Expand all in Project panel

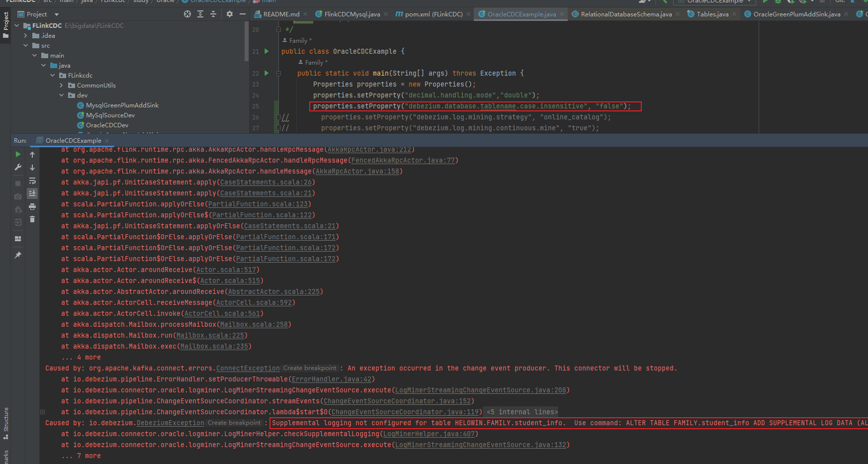(x=200, y=14)
